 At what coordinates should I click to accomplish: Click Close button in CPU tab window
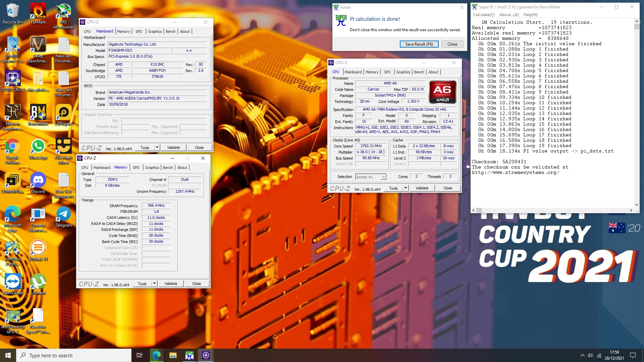[x=448, y=188]
